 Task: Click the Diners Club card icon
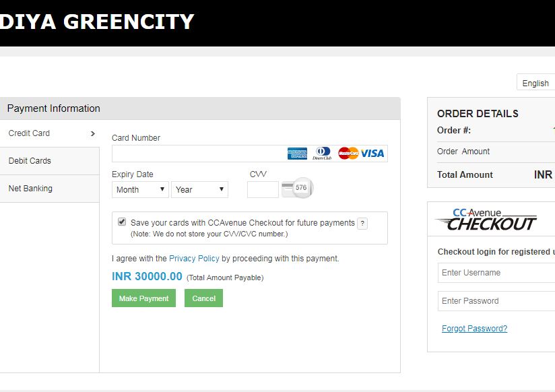pyautogui.click(x=323, y=154)
